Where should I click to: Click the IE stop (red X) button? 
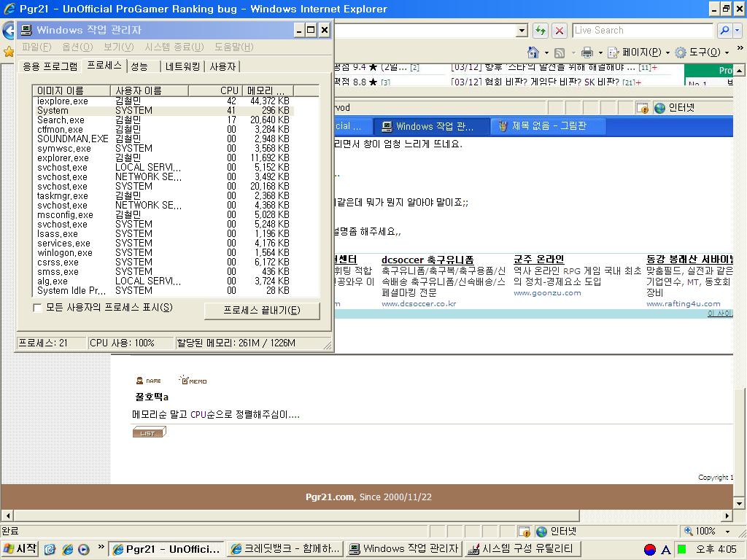point(560,31)
